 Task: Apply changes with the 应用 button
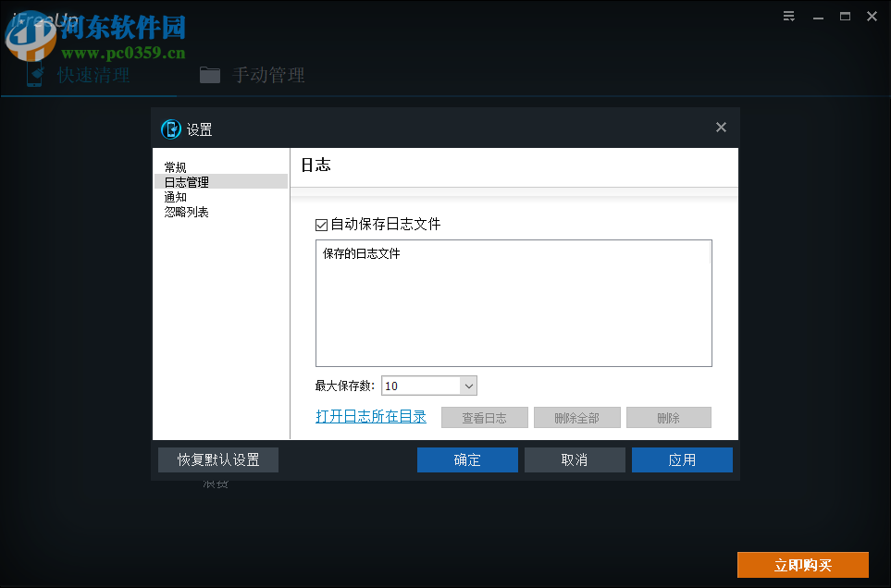pyautogui.click(x=682, y=459)
